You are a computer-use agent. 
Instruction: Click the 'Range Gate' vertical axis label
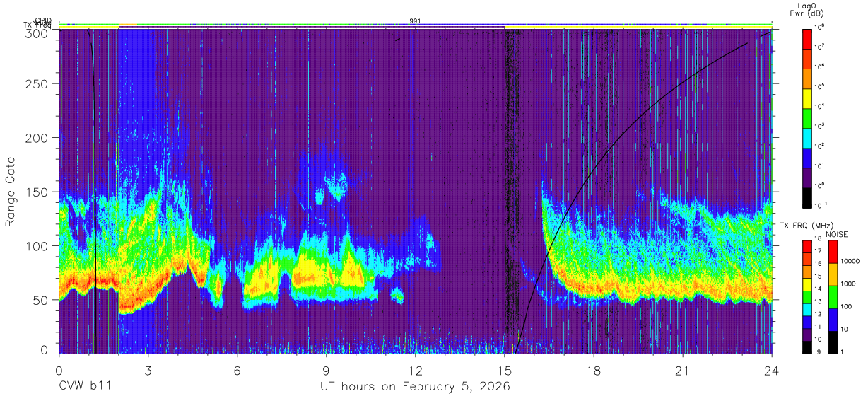[11, 192]
